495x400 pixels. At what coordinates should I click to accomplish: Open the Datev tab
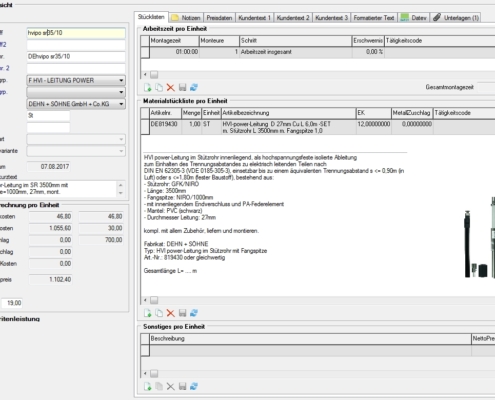[x=414, y=18]
